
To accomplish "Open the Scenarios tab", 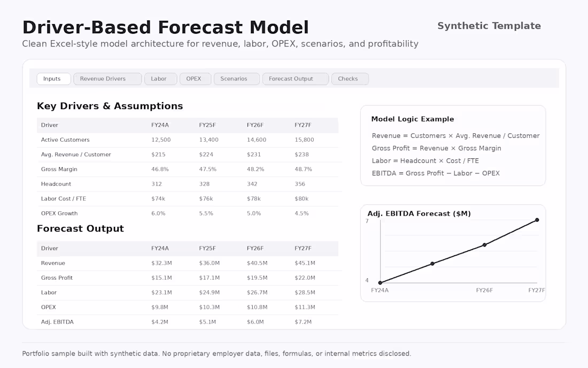I will pyautogui.click(x=237, y=79).
